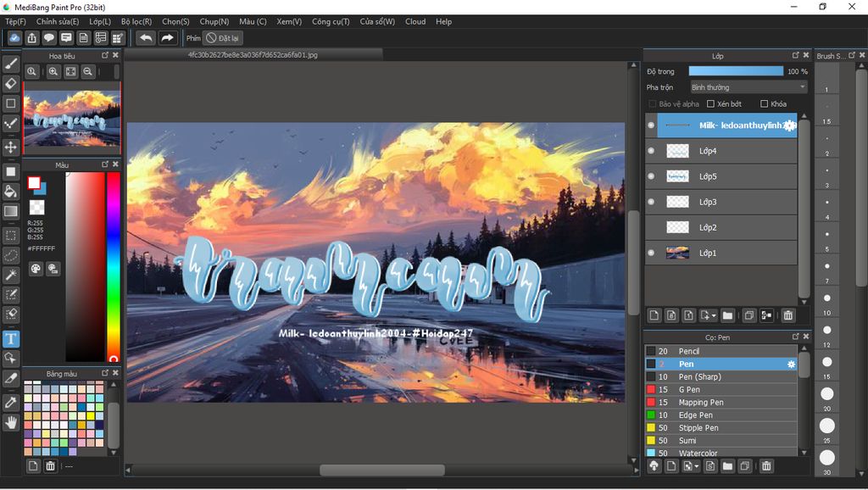Click the Navigator preview thumbnail

pos(71,118)
